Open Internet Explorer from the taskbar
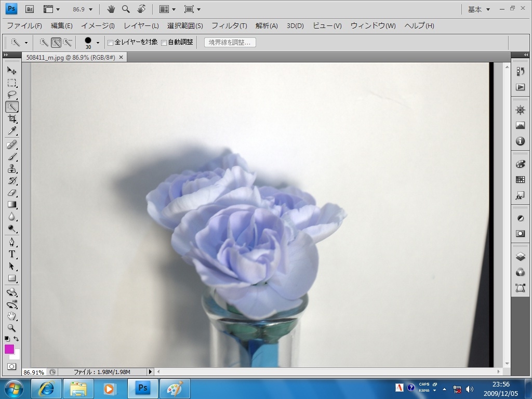 [x=46, y=388]
